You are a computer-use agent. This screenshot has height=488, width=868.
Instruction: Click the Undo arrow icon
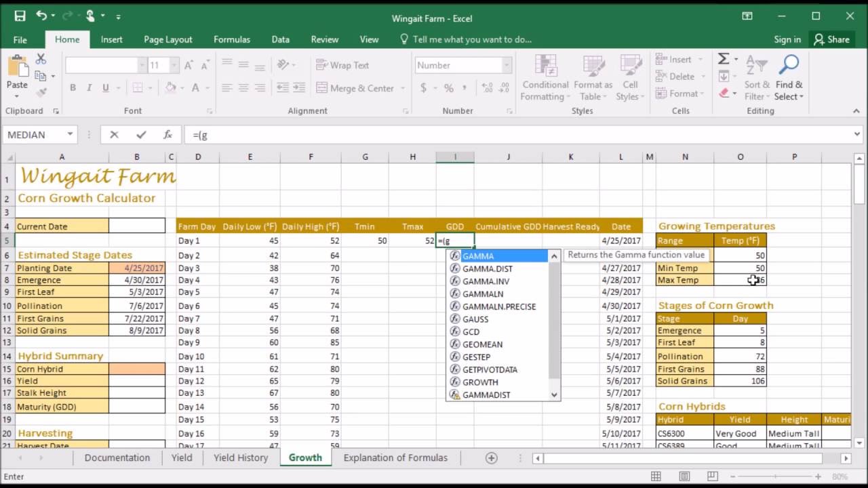coord(42,16)
